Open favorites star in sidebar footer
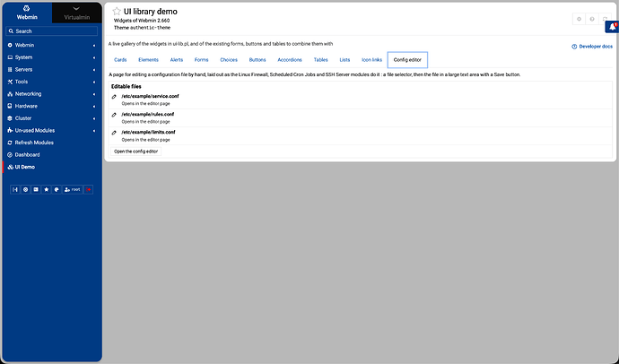This screenshot has width=619, height=364. pos(46,190)
